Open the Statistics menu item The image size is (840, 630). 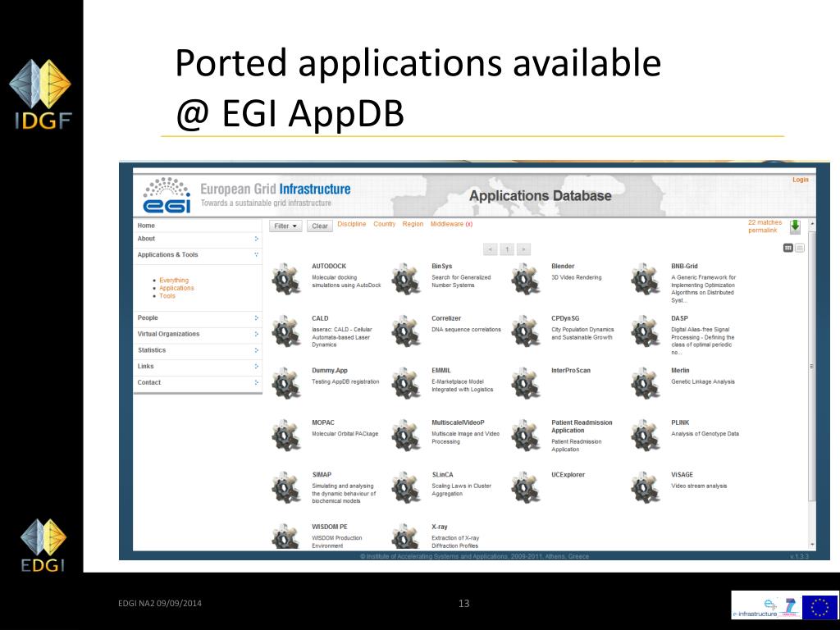(152, 350)
